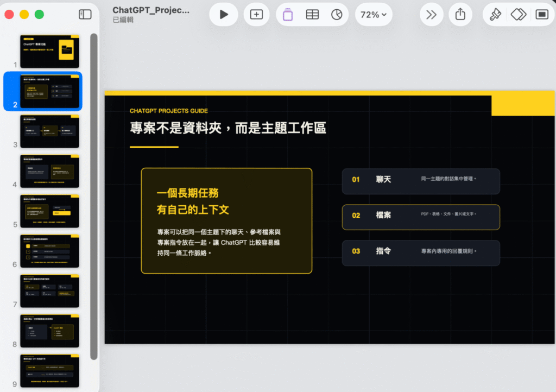Select the paragraph starting 專案可以把同一個主題
The height and width of the screenshot is (392, 556).
[219, 243]
